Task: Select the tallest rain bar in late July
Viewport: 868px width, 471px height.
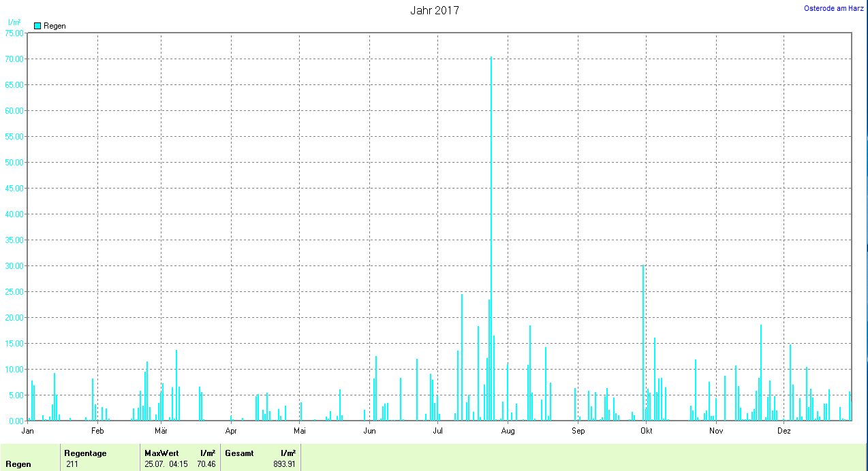Action: tap(491, 238)
